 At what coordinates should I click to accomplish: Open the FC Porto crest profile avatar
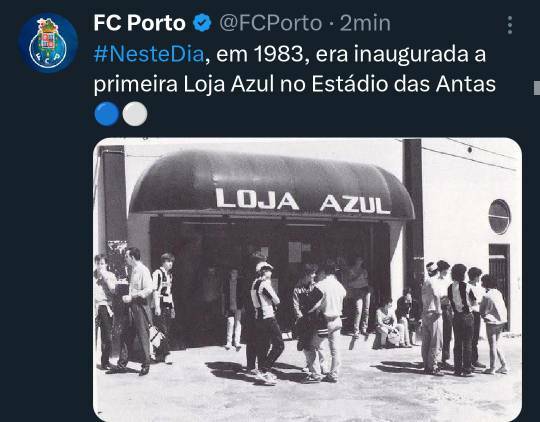[48, 43]
